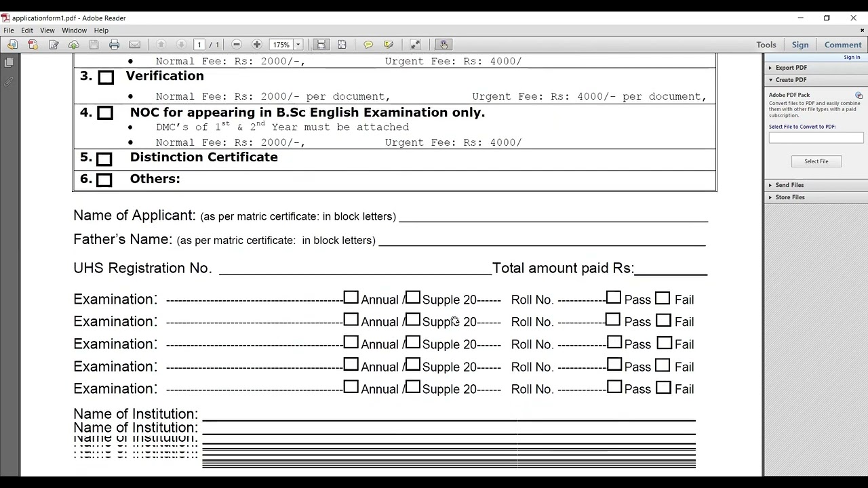Image resolution: width=868 pixels, height=488 pixels.
Task: Click the current page number field
Action: click(x=199, y=45)
